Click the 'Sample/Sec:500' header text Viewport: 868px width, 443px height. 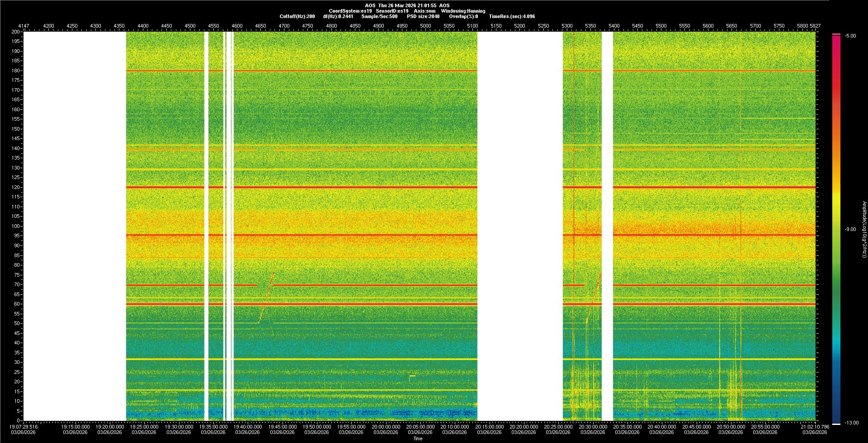379,16
